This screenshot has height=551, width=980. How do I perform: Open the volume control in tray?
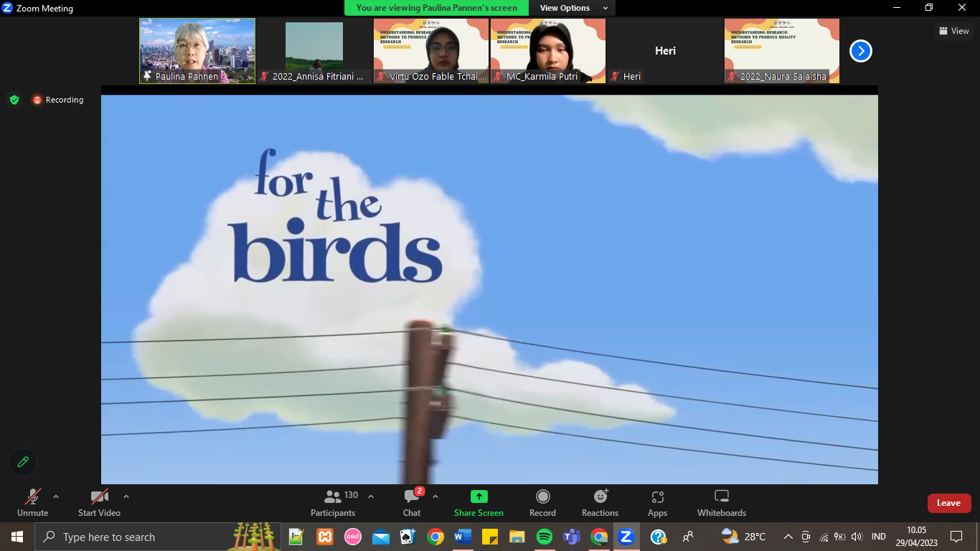857,537
